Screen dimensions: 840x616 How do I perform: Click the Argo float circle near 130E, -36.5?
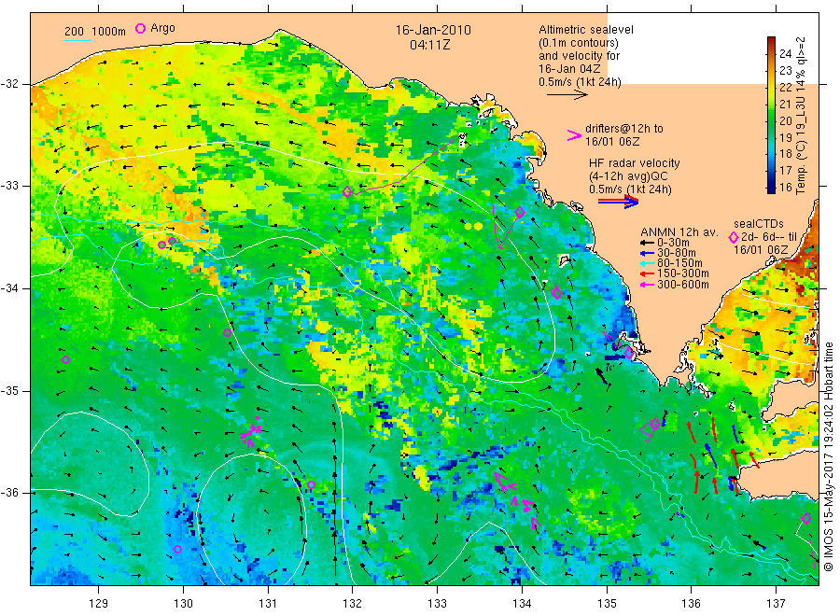click(178, 549)
